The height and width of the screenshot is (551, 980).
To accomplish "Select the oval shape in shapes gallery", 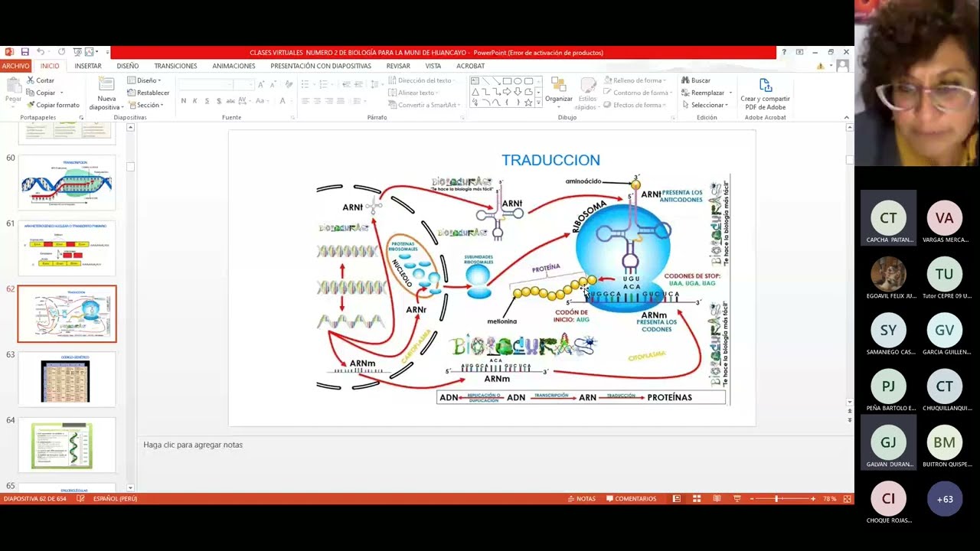I will coord(518,81).
